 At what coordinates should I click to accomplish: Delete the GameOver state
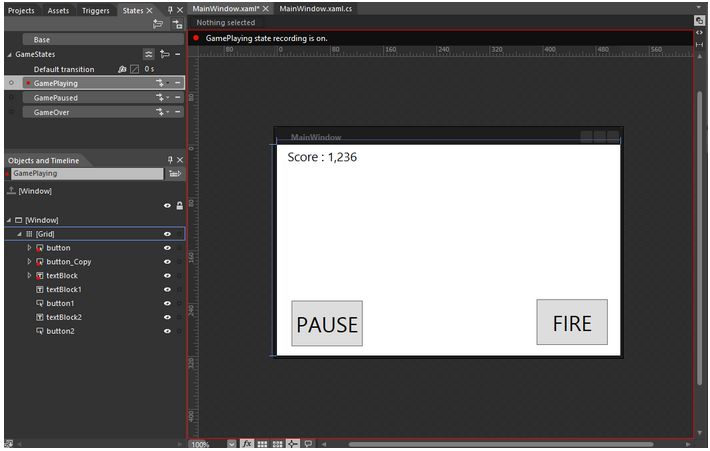(x=178, y=112)
